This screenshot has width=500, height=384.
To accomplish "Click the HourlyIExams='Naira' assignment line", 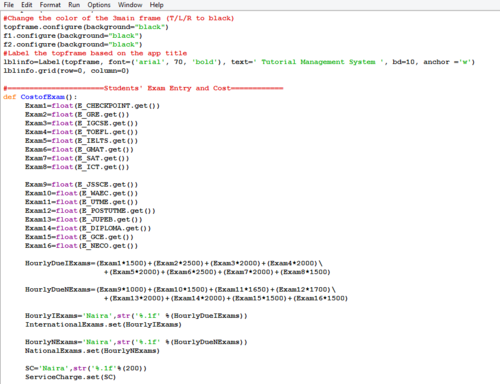I will (x=136, y=315).
